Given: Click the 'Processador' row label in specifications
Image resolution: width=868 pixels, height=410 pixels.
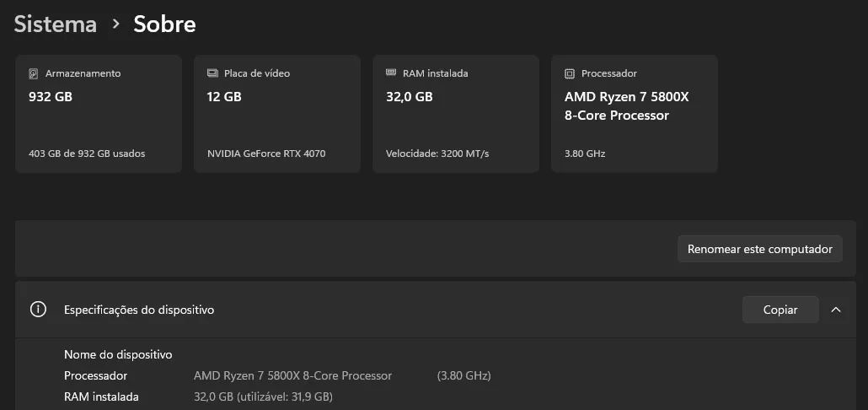Looking at the screenshot, I should point(96,375).
